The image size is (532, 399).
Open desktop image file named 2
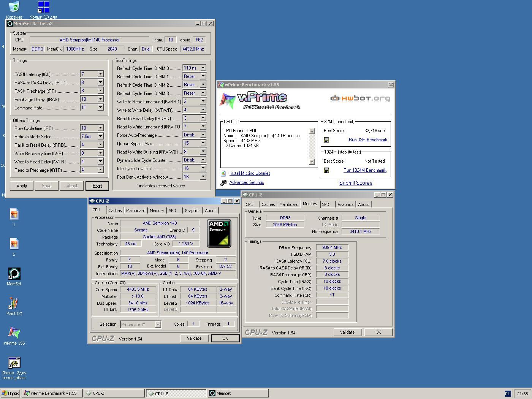[x=14, y=244]
